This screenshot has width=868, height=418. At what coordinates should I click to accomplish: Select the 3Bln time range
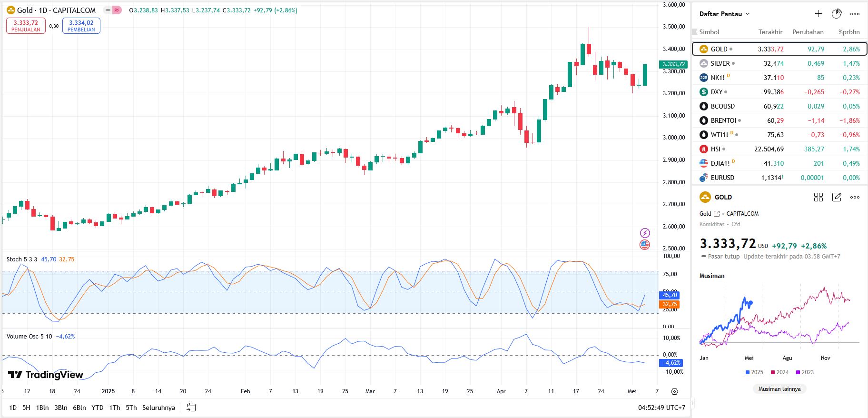(x=61, y=408)
